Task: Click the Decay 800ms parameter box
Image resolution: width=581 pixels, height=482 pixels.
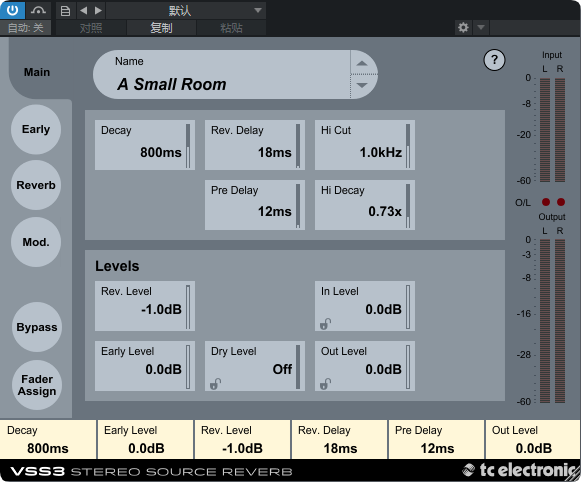Action: pyautogui.click(x=145, y=145)
